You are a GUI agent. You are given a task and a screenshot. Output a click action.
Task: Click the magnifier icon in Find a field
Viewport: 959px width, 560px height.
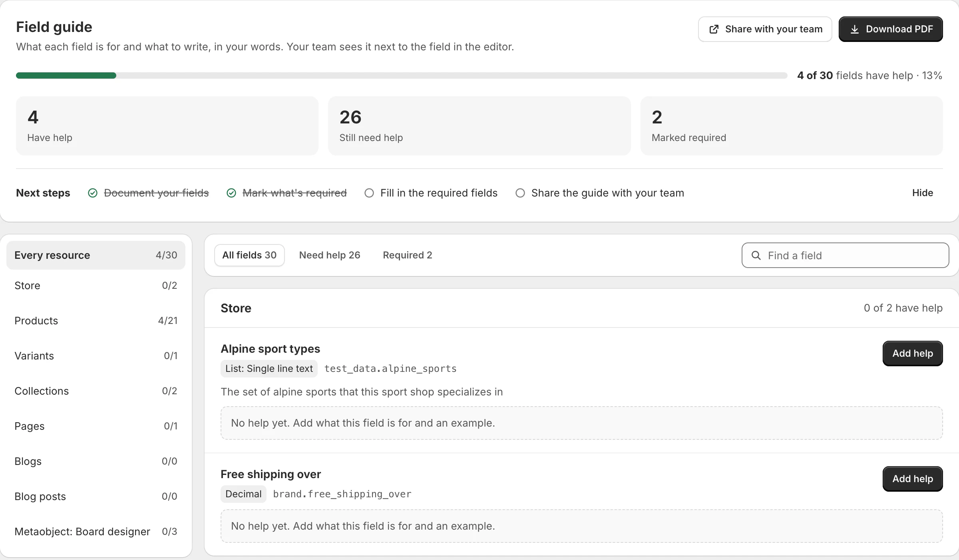point(756,255)
